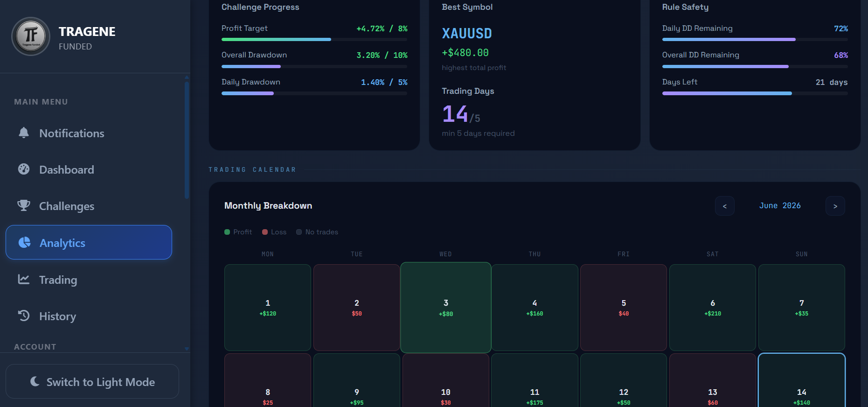Click the Monthly Breakdown heading

point(268,206)
